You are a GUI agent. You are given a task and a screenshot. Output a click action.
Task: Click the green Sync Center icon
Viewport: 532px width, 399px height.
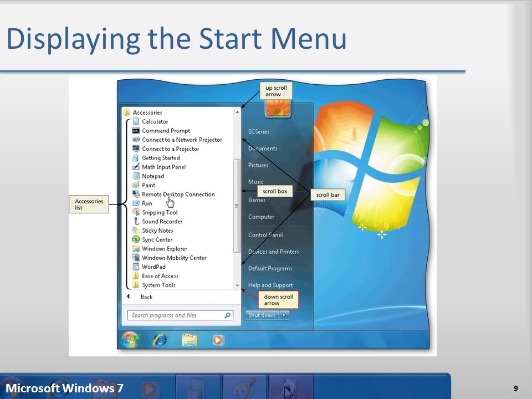(136, 239)
